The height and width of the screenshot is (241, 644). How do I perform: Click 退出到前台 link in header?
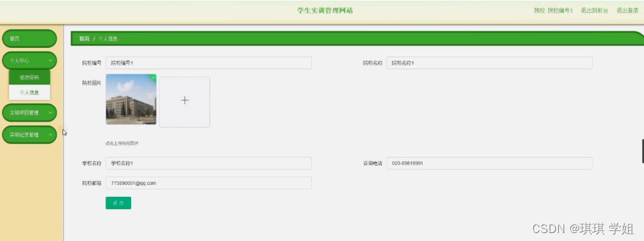pos(594,11)
